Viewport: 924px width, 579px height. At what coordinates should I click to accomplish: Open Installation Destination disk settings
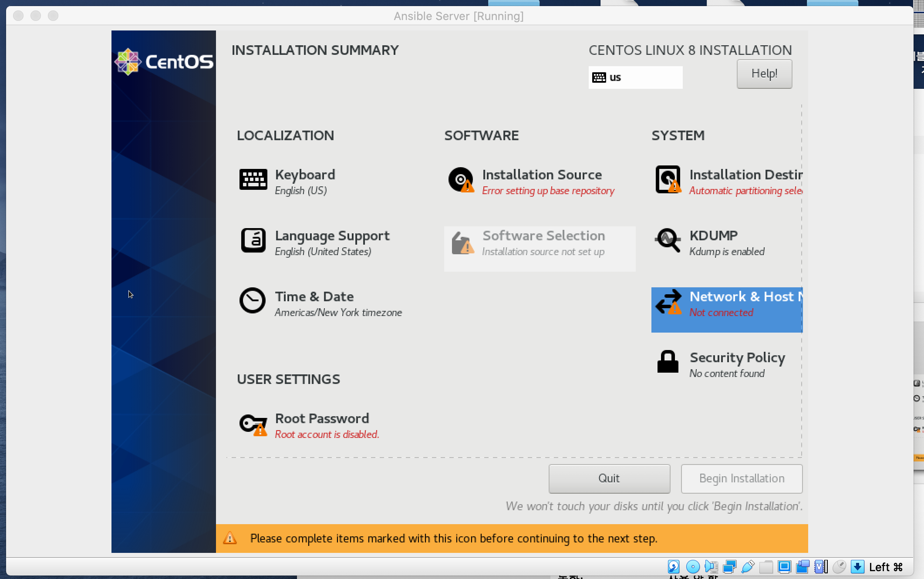click(727, 181)
